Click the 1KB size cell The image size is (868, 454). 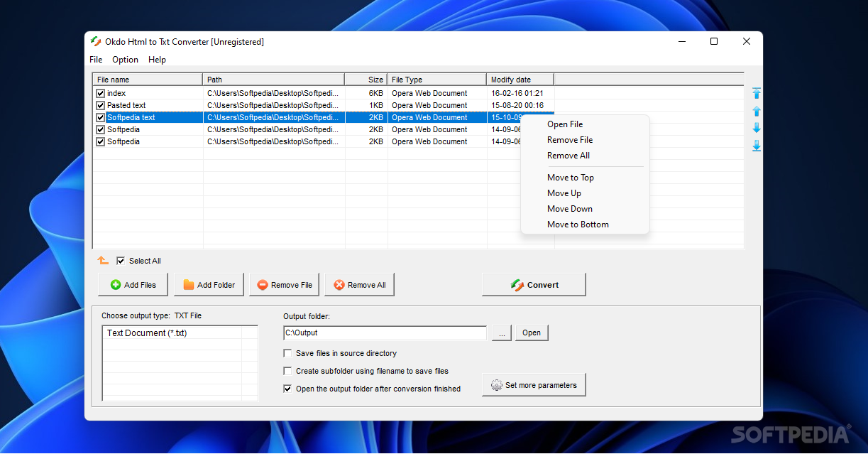(376, 105)
